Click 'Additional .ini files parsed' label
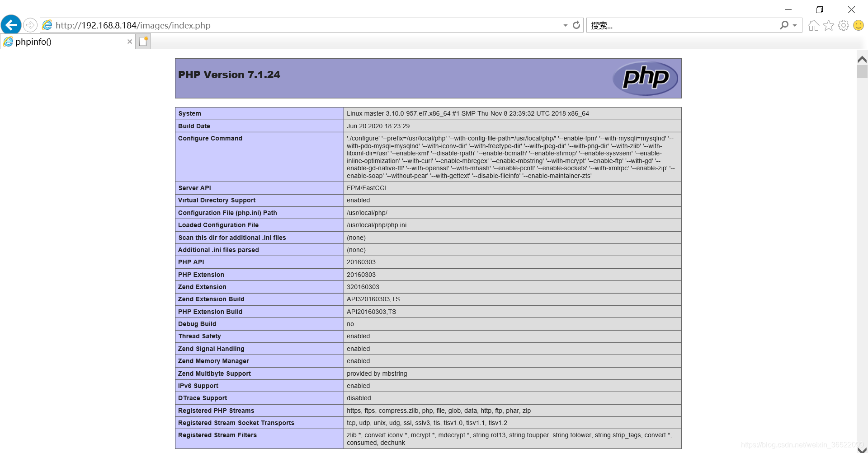868x453 pixels. click(218, 250)
